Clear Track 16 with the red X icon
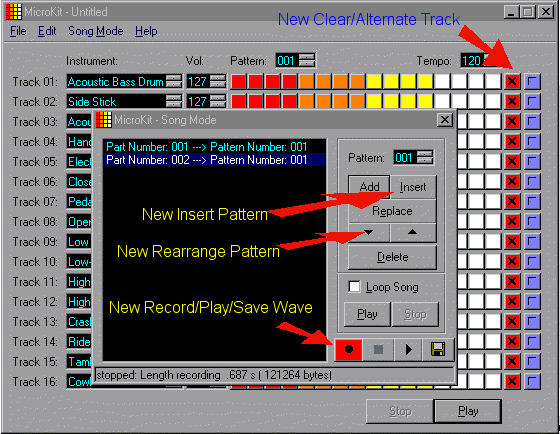Viewport: 560px width, 434px height. click(512, 381)
